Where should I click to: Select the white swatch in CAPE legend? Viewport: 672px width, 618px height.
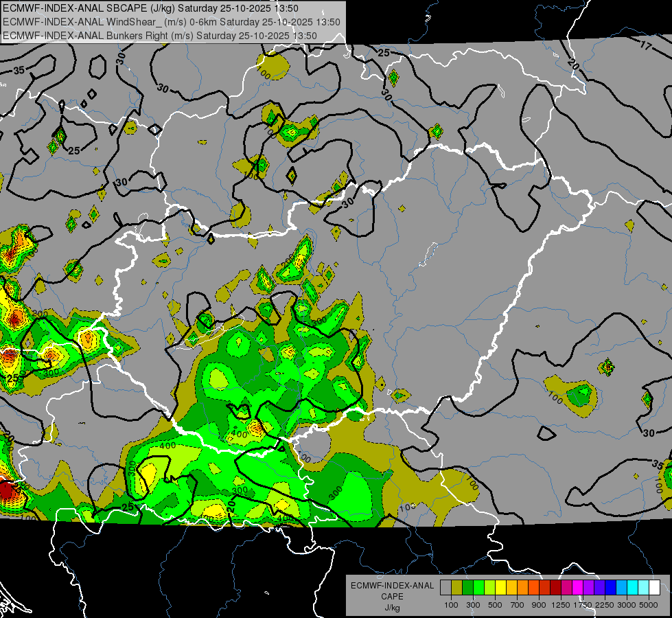[655, 588]
